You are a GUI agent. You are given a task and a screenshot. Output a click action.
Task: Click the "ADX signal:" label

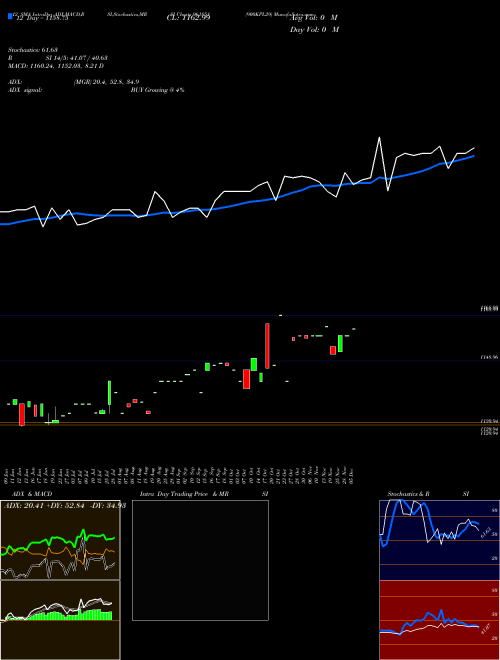coord(25,90)
